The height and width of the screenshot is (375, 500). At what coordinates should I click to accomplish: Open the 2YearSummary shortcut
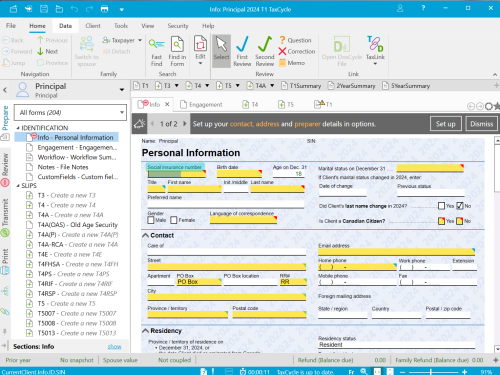pyautogui.click(x=351, y=86)
